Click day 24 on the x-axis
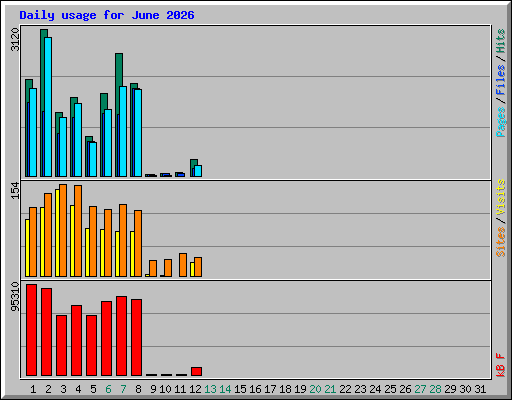This screenshot has height=400, width=512. point(375,389)
